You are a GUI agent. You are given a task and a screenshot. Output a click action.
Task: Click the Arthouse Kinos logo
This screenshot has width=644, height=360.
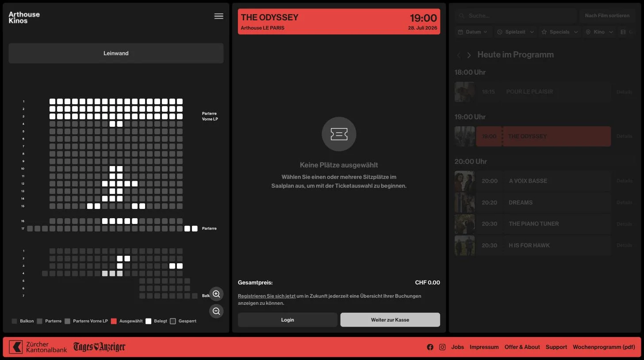pyautogui.click(x=24, y=17)
